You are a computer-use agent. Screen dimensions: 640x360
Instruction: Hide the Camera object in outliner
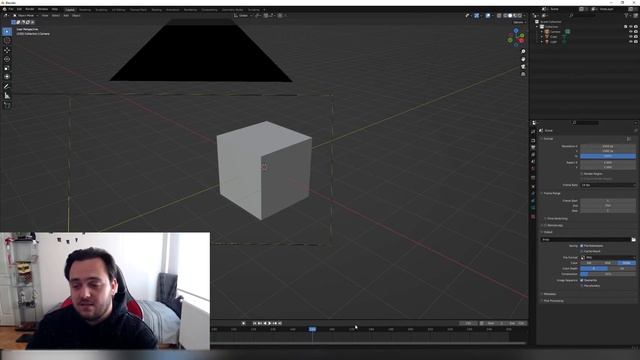click(631, 31)
